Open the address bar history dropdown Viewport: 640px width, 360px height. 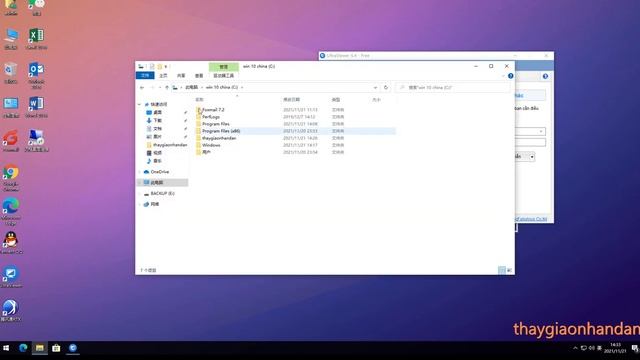[375, 87]
